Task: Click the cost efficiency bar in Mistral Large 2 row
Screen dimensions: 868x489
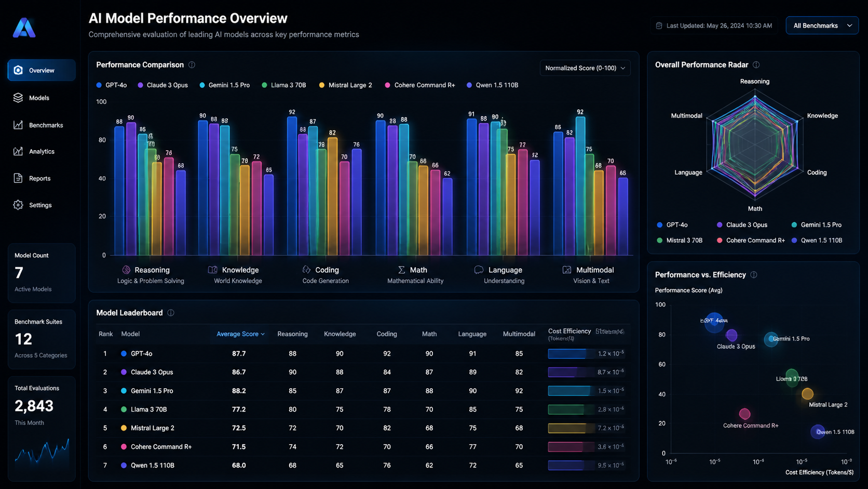Action: pyautogui.click(x=571, y=428)
